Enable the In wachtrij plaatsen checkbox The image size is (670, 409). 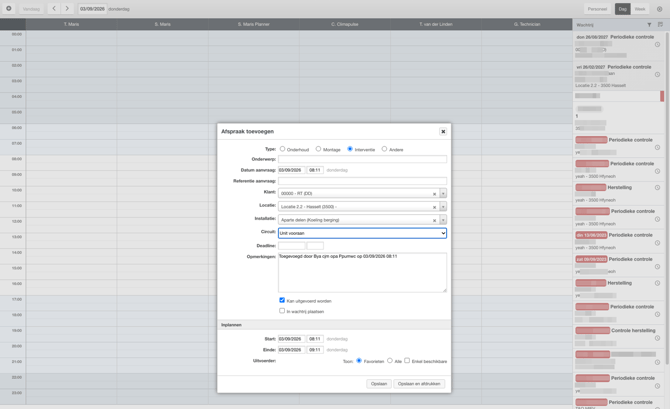pyautogui.click(x=282, y=311)
